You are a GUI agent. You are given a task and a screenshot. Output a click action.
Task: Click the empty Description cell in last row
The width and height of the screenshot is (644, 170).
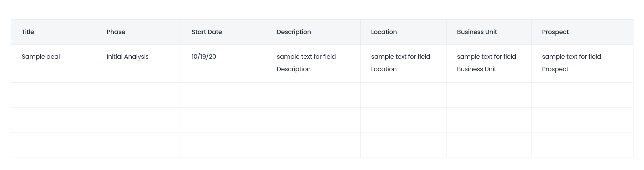pos(313,145)
